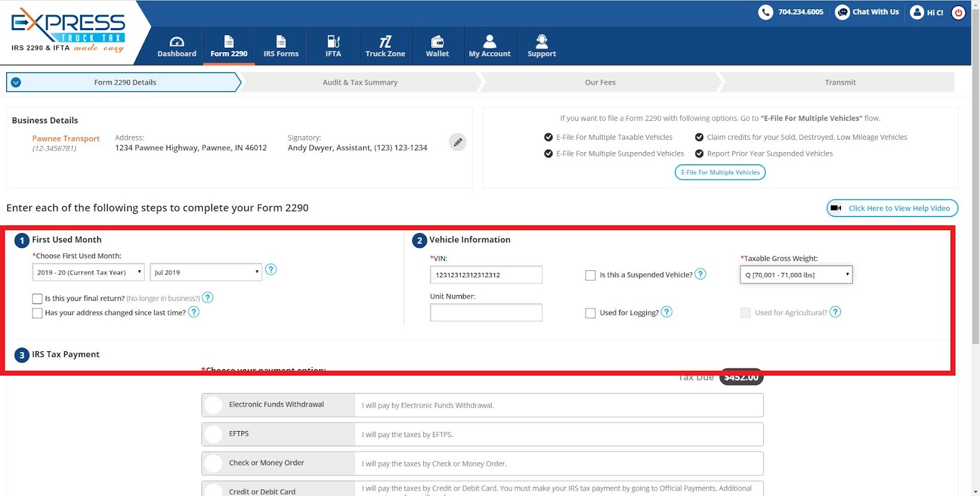The width and height of the screenshot is (980, 496).
Task: Open IRS Forms in the nav bar
Action: click(281, 46)
